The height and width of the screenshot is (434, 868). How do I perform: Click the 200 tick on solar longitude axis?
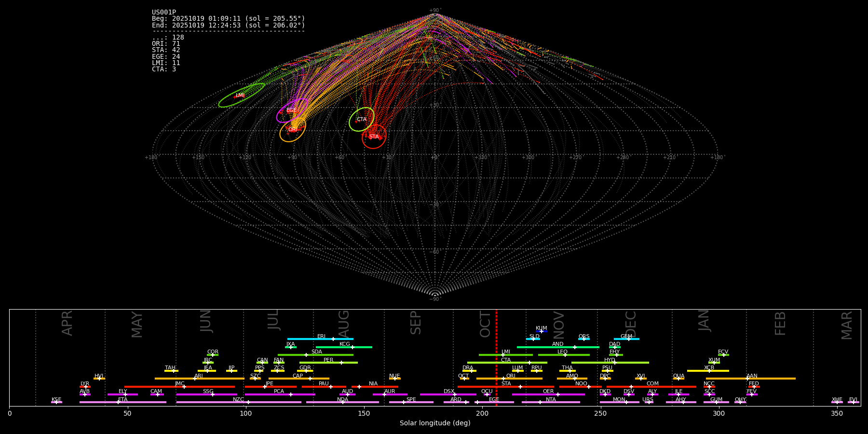coord(482,413)
